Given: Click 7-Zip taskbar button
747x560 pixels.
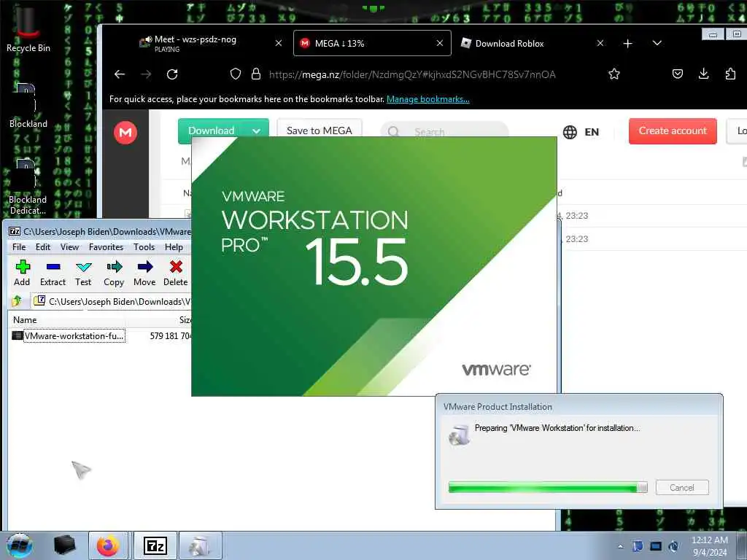Looking at the screenshot, I should click(155, 545).
